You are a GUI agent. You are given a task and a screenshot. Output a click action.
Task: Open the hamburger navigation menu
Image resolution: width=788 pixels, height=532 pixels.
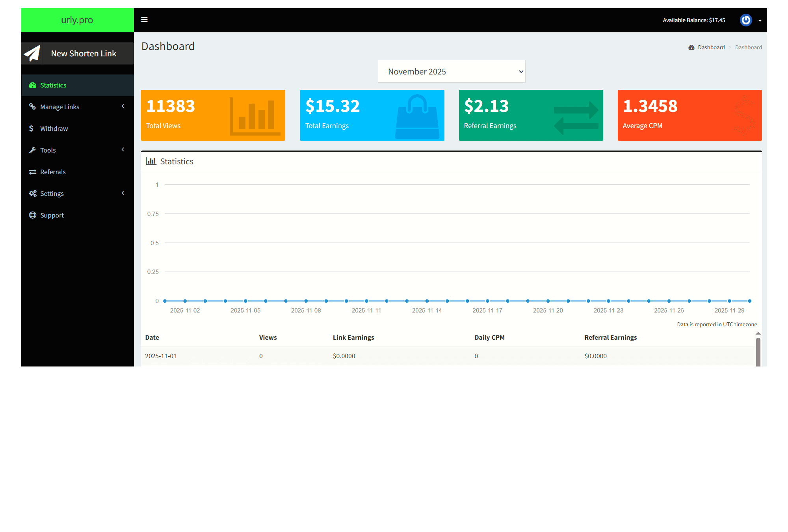144,19
